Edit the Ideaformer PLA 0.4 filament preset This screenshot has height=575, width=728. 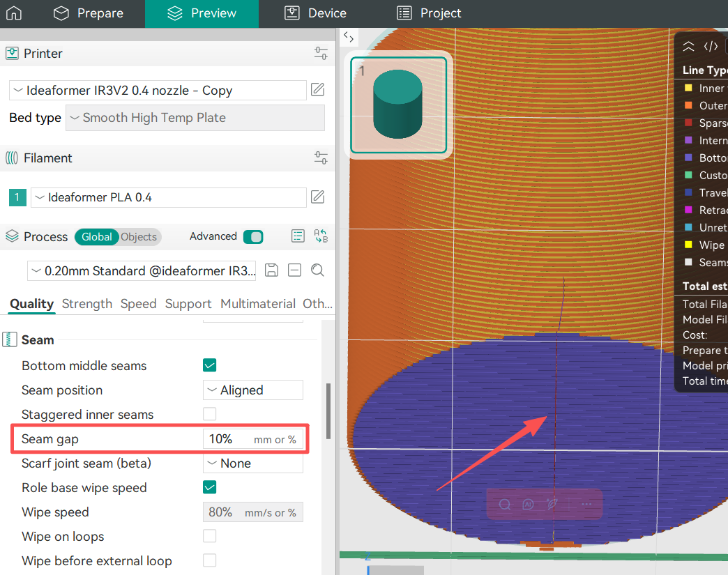point(317,197)
